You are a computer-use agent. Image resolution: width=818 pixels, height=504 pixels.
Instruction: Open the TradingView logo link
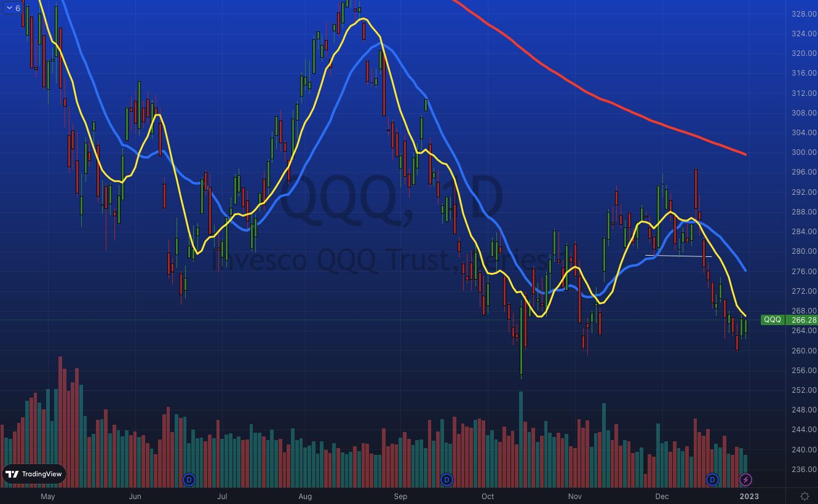(34, 474)
